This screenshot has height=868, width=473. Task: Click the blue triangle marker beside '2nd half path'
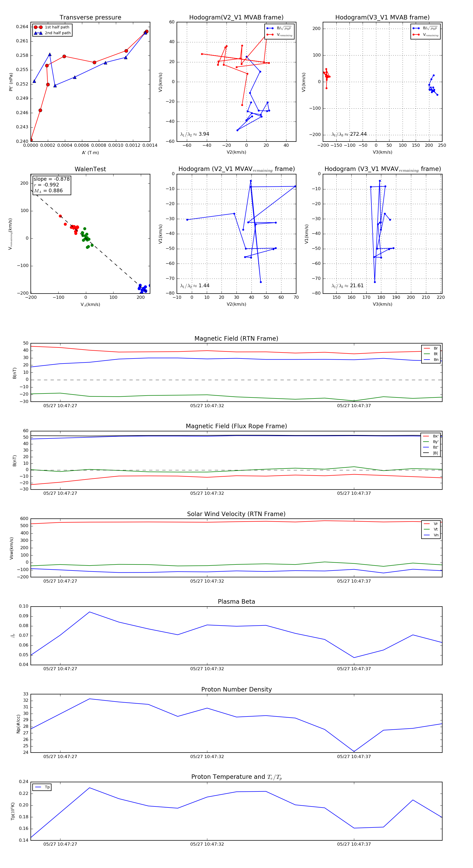(38, 33)
